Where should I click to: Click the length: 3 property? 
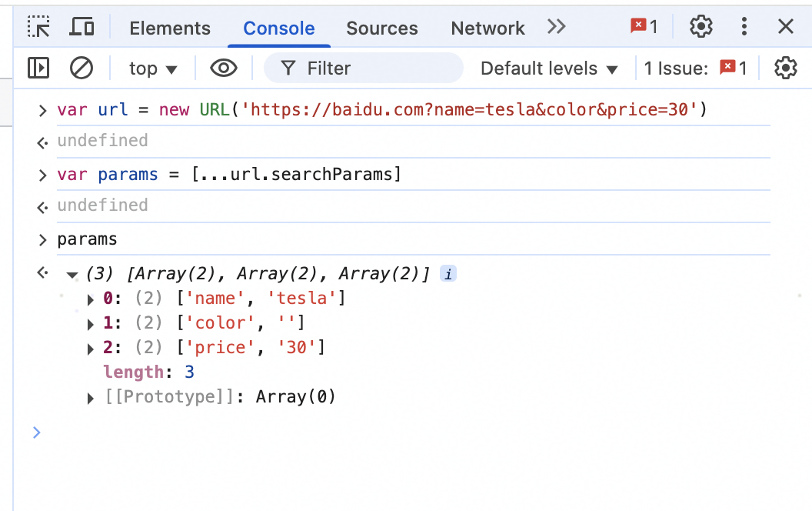(149, 372)
